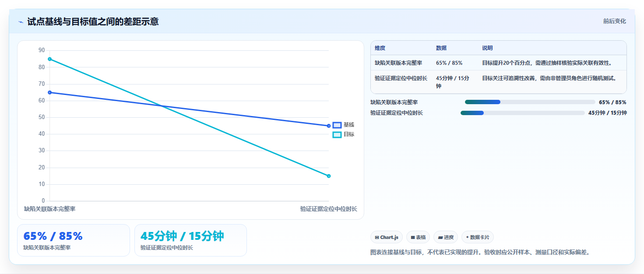Click the 65% / 85% progress value text
This screenshot has height=274, width=644.
612,102
